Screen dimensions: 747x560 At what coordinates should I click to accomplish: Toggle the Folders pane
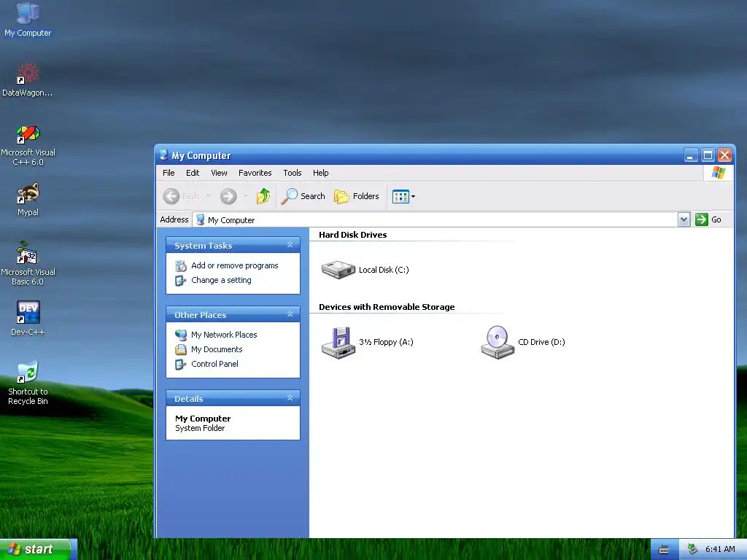coord(356,196)
